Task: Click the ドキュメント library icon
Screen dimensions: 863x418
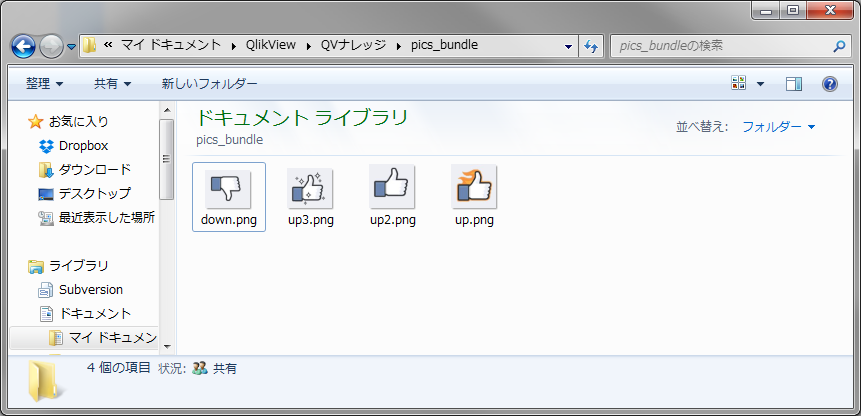Action: point(46,314)
